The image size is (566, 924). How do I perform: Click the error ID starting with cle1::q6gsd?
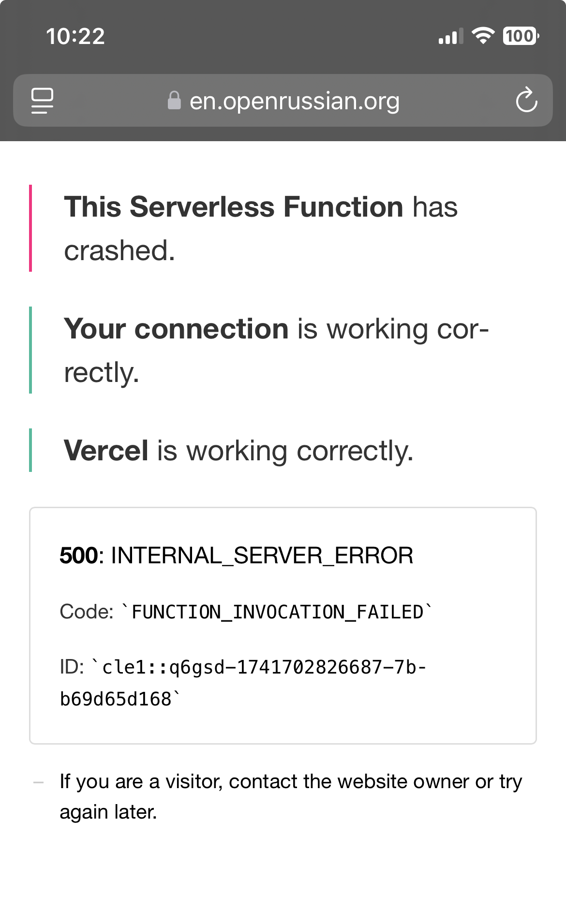tap(243, 683)
